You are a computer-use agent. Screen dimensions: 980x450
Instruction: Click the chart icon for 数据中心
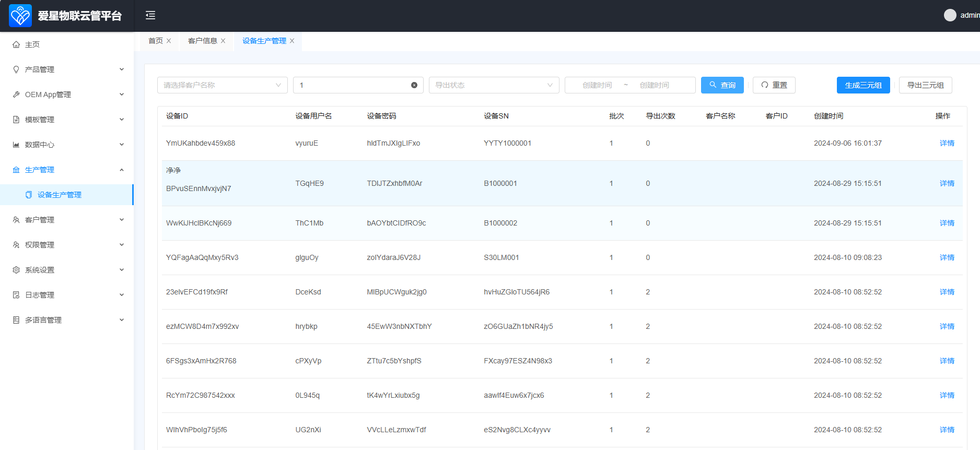coord(16,145)
